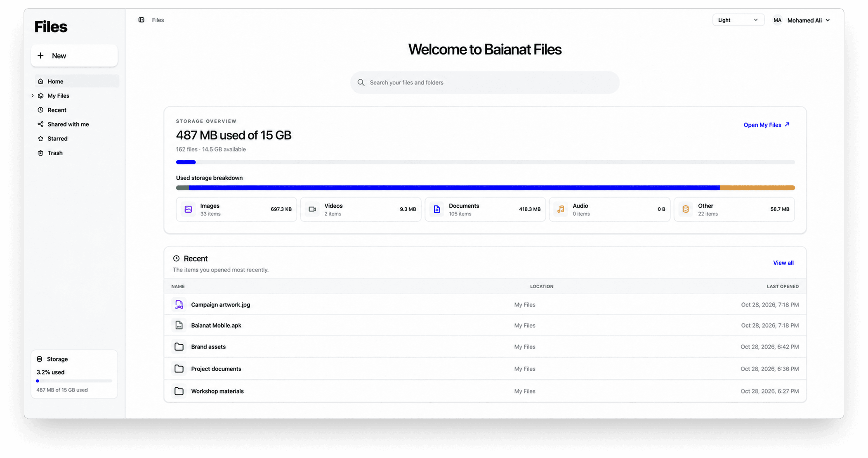
Task: Open Baianat Mobile.apk file name
Action: pos(216,325)
